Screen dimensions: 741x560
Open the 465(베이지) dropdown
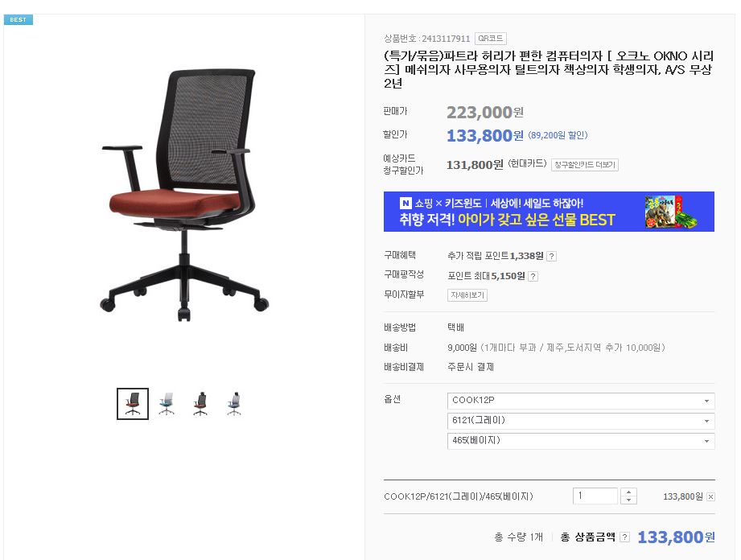pos(581,441)
